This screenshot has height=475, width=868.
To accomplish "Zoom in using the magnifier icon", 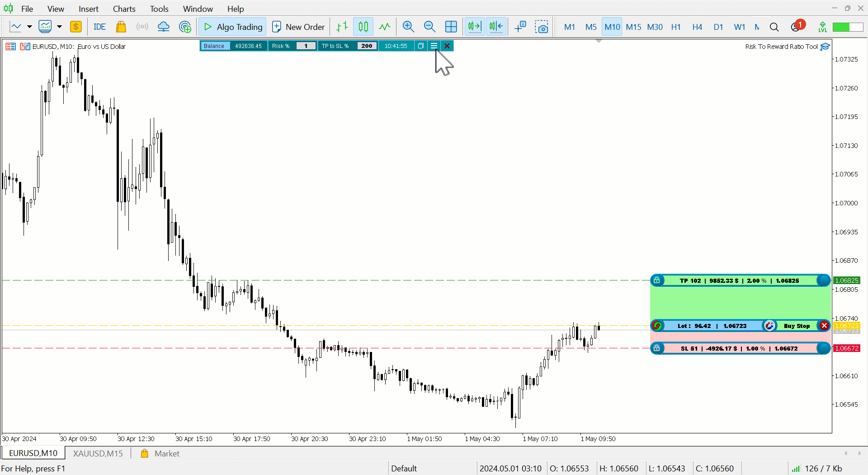I will (408, 26).
